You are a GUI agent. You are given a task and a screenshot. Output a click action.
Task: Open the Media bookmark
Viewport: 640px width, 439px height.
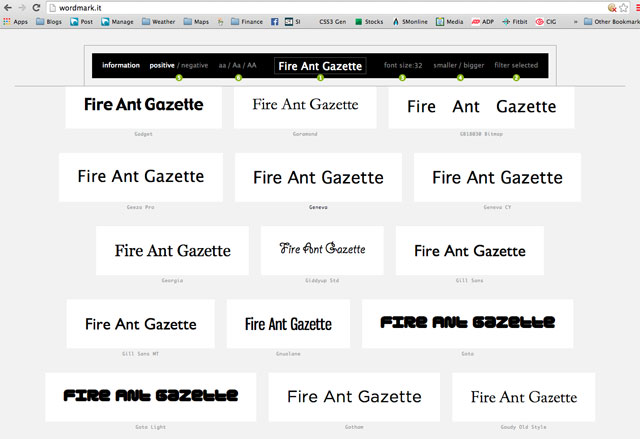click(x=449, y=22)
